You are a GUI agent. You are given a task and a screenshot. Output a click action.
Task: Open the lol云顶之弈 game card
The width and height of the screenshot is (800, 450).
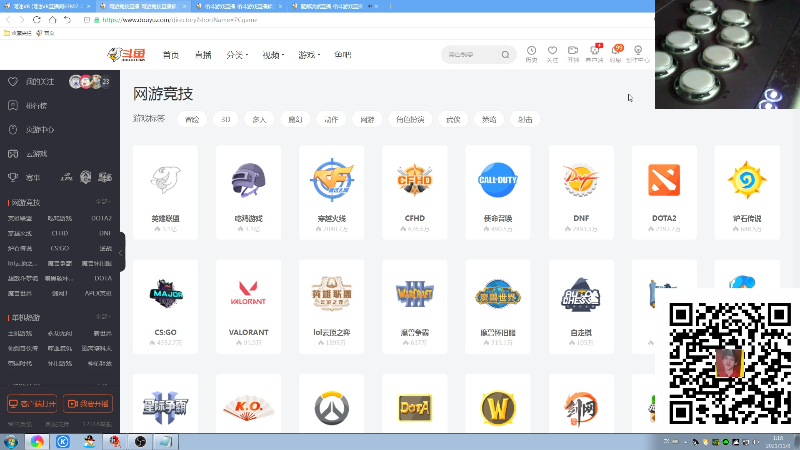[332, 307]
